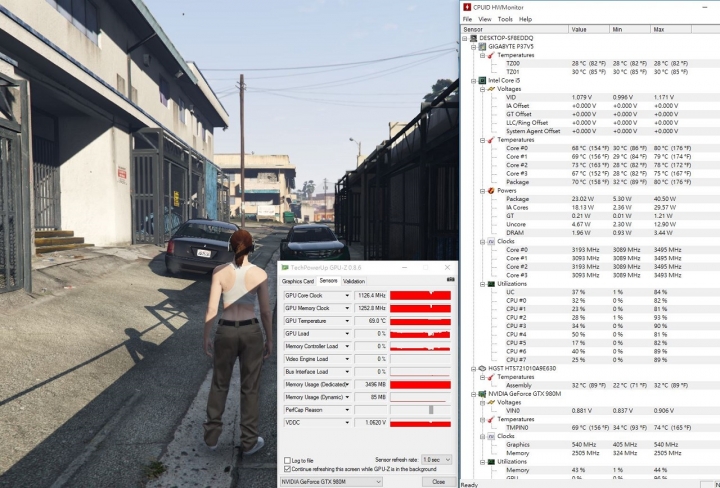Click the Utilizations icon under Intel Core i5
The width and height of the screenshot is (720, 488).
point(491,284)
